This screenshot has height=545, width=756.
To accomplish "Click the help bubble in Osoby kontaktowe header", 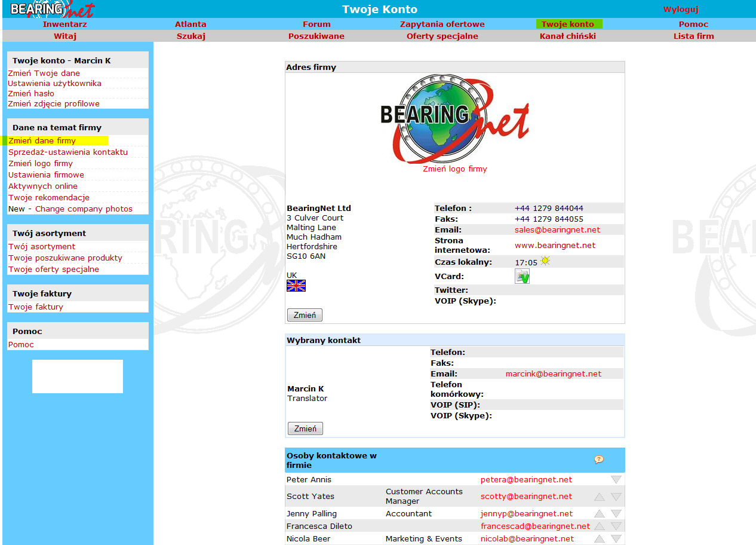I will (x=599, y=460).
